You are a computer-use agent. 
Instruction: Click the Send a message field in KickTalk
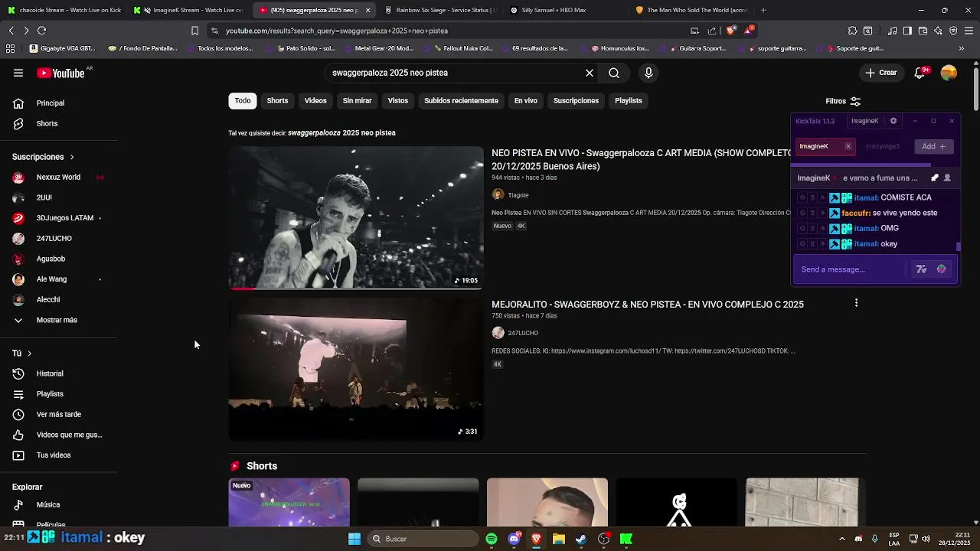[850, 269]
